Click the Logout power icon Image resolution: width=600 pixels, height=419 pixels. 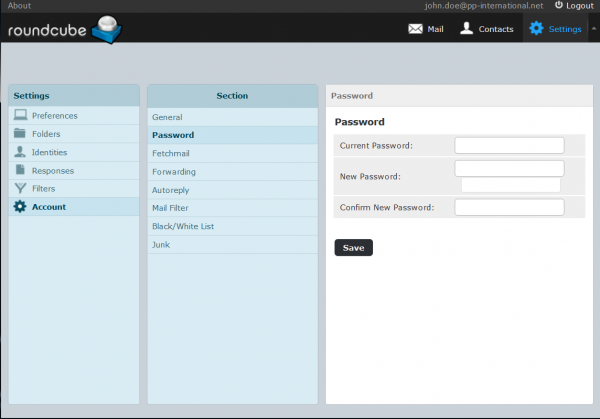click(559, 6)
